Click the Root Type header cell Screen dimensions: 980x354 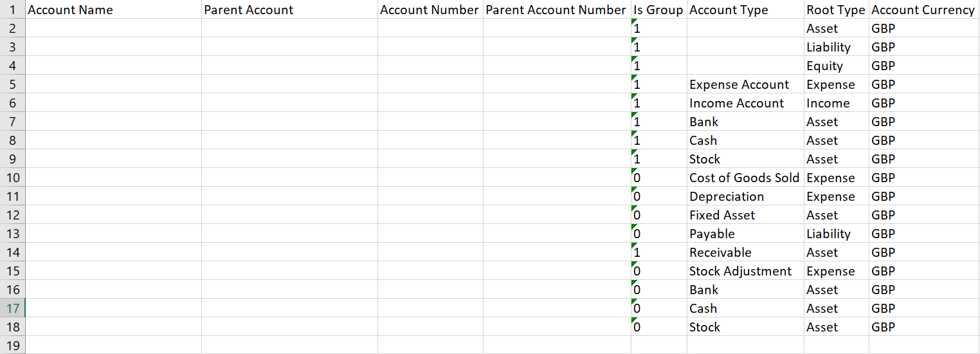pyautogui.click(x=835, y=10)
